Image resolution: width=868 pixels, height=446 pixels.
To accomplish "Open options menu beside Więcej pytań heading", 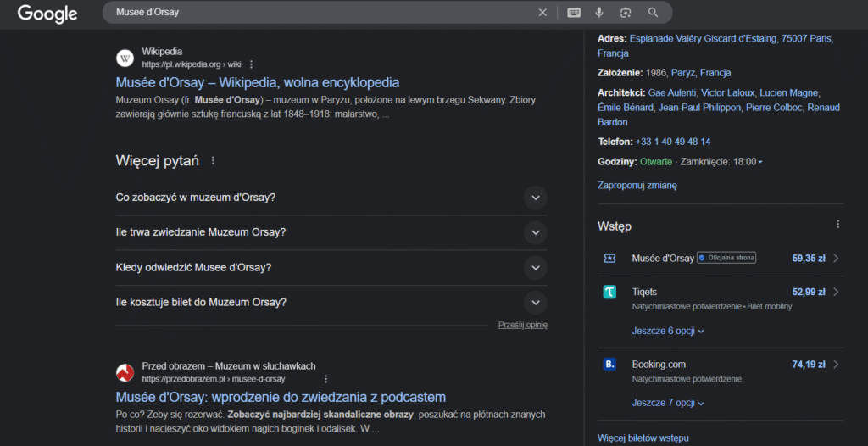I will (213, 160).
